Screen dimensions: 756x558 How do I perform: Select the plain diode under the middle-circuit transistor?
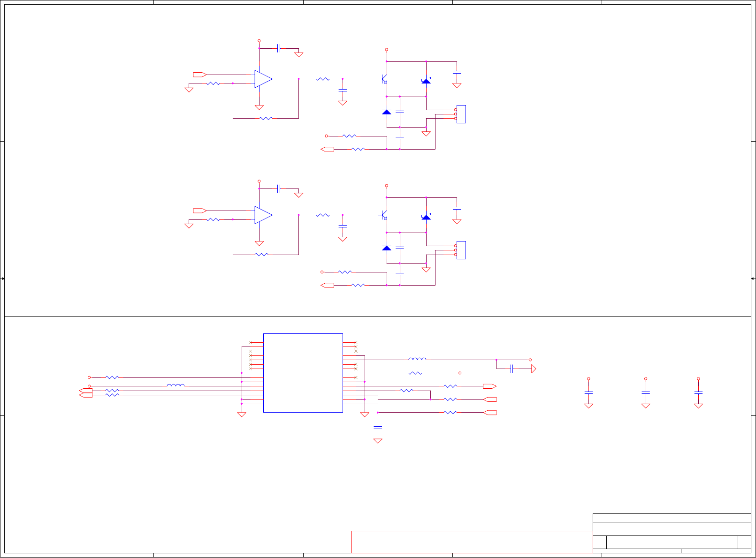[x=387, y=248]
